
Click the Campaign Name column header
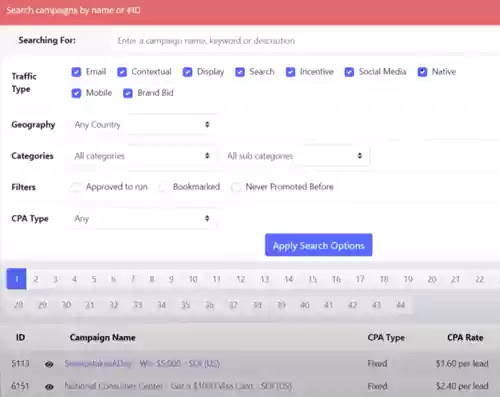(103, 338)
